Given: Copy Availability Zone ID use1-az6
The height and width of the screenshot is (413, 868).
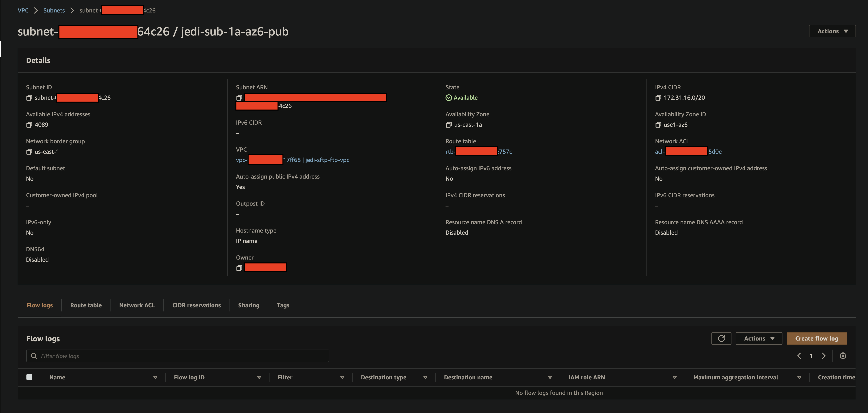Looking at the screenshot, I should coord(658,125).
